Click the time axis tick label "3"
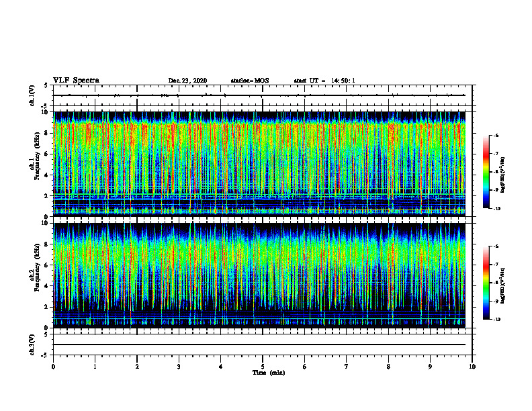Image resolution: width=532 pixels, height=411 pixels. tap(179, 367)
